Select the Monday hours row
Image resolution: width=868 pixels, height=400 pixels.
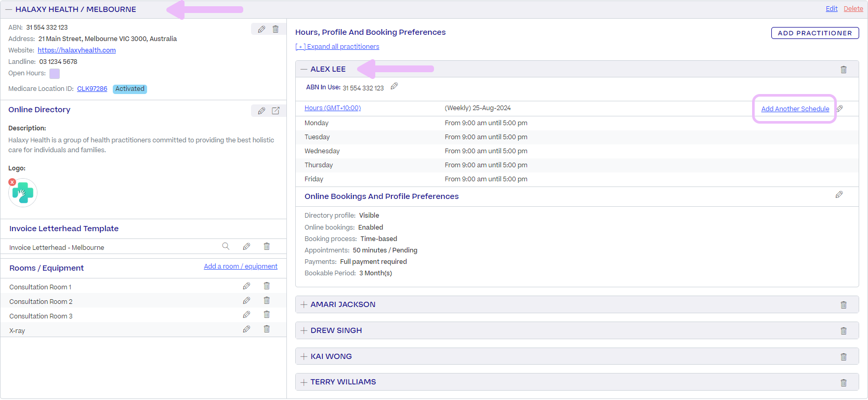(x=577, y=123)
